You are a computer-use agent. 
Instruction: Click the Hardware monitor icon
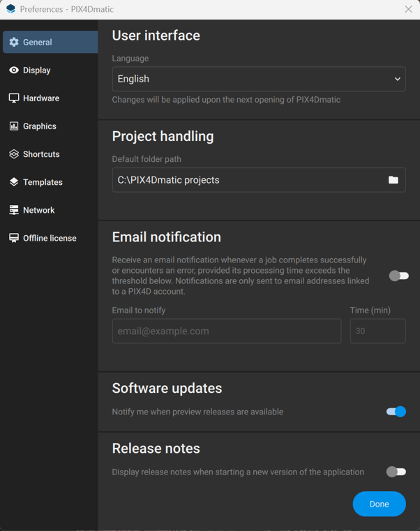[14, 98]
